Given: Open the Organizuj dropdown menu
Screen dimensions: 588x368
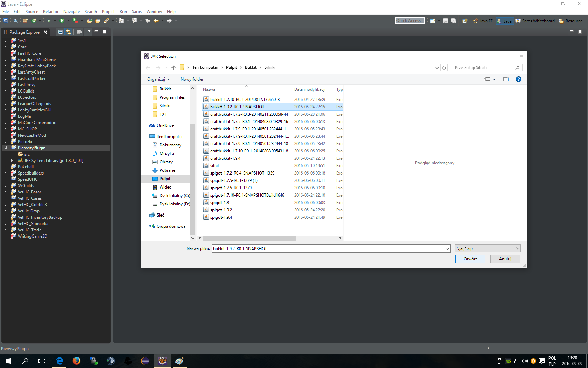Looking at the screenshot, I should (159, 79).
